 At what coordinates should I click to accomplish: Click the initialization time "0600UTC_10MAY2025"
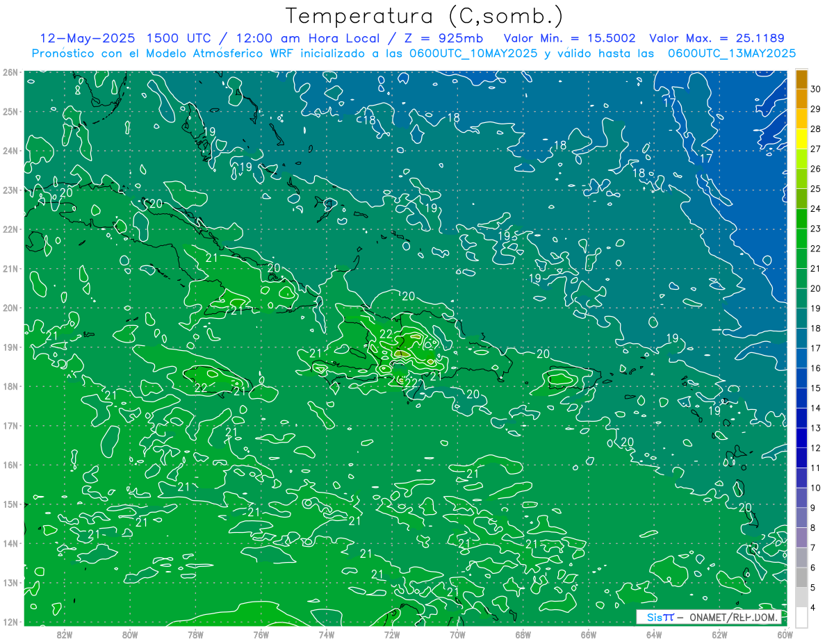pyautogui.click(x=473, y=53)
